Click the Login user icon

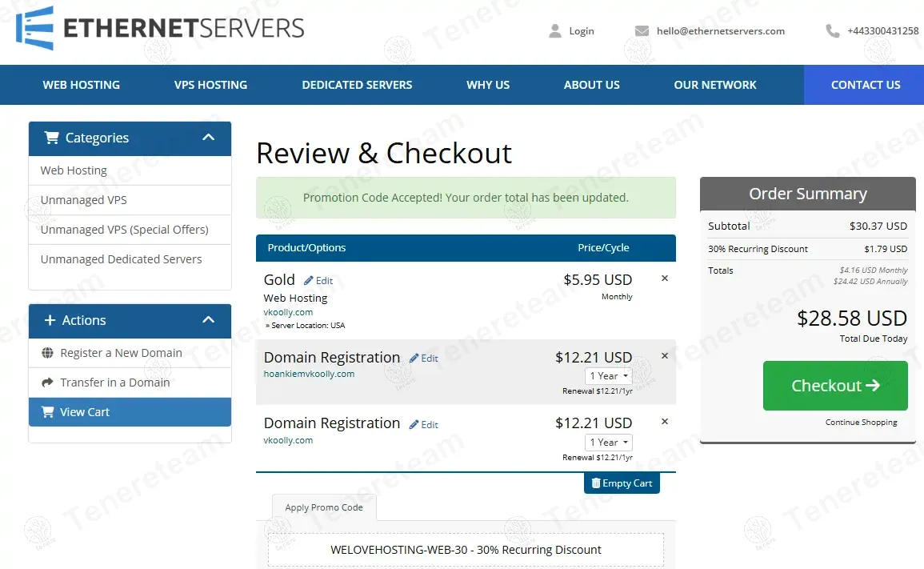[x=555, y=31]
